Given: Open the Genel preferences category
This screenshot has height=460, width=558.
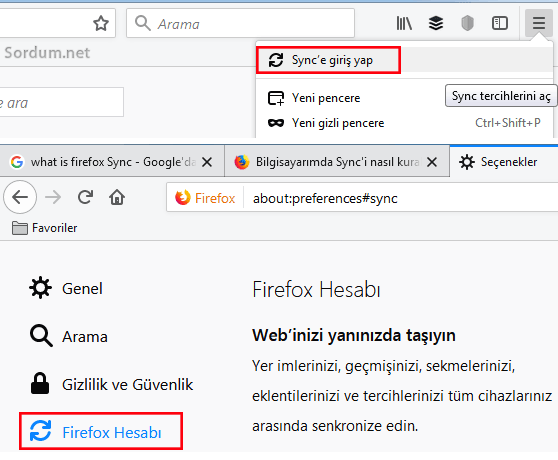Looking at the screenshot, I should coord(66,288).
